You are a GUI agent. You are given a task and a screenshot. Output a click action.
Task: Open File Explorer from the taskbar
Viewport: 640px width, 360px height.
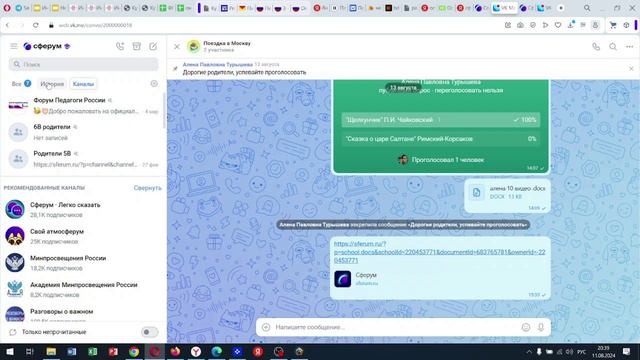(x=51, y=351)
